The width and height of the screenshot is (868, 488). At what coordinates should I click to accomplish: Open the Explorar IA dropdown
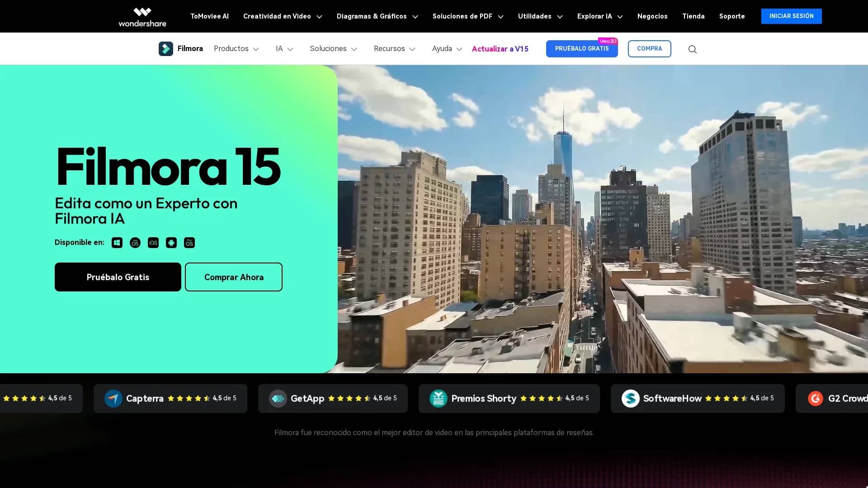pos(600,16)
